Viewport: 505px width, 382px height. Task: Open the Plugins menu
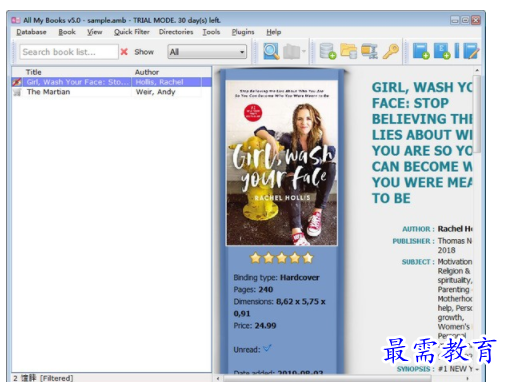point(243,32)
